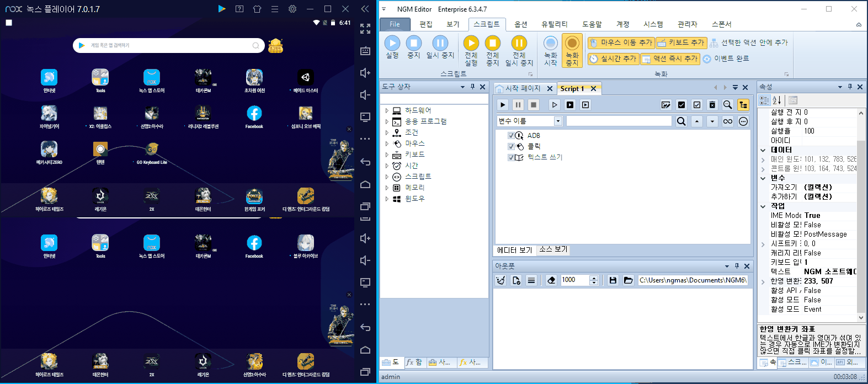The height and width of the screenshot is (384, 868).
Task: Click the File menu button
Action: 395,24
